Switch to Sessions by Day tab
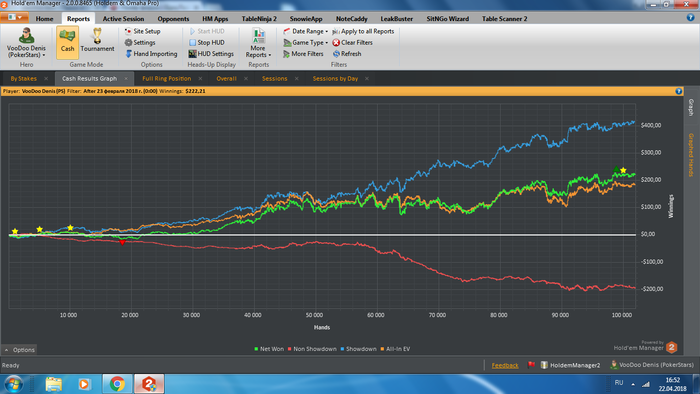 click(335, 79)
